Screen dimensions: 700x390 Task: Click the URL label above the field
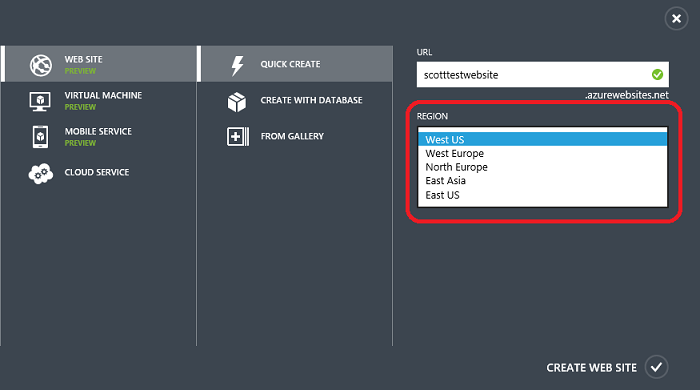(x=424, y=52)
